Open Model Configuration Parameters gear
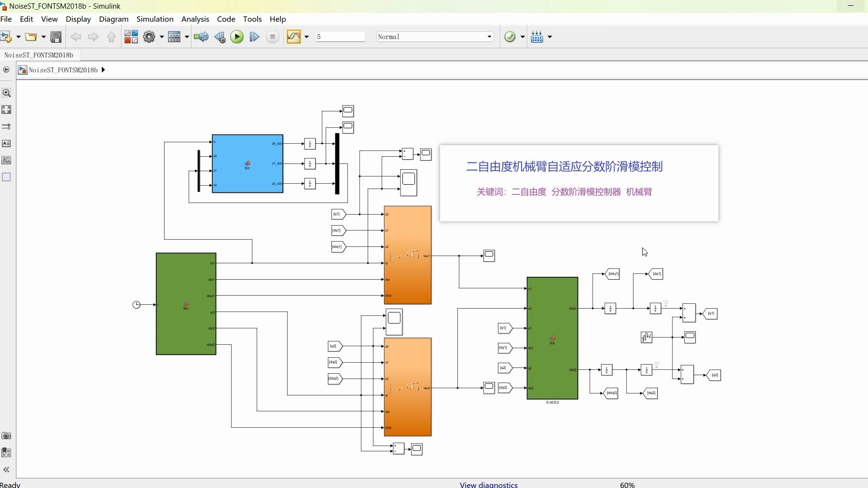Screen dimensions: 868x488 click(149, 37)
